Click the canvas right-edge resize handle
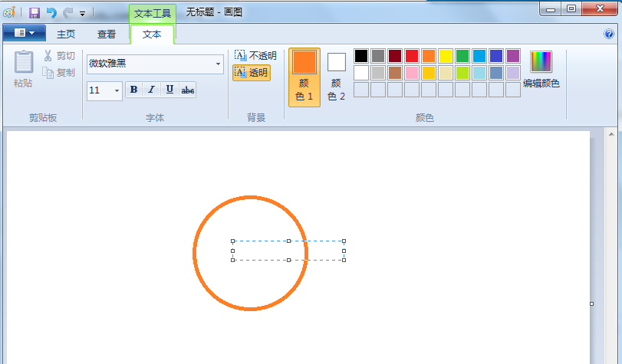This screenshot has width=622, height=364. 591,303
